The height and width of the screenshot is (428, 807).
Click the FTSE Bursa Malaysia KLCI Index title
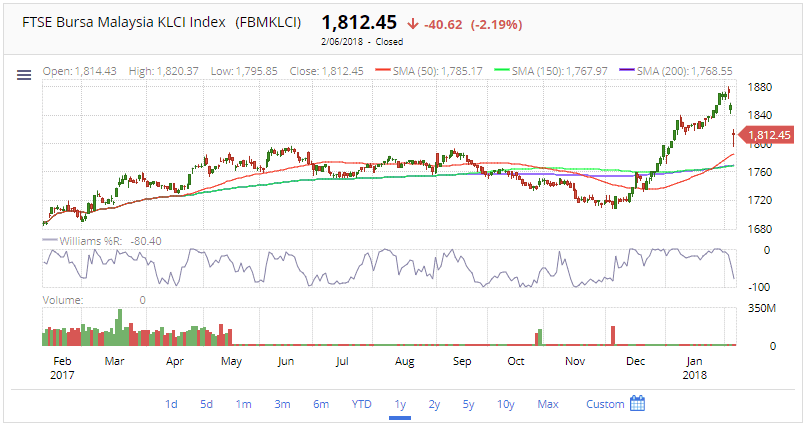[124, 22]
